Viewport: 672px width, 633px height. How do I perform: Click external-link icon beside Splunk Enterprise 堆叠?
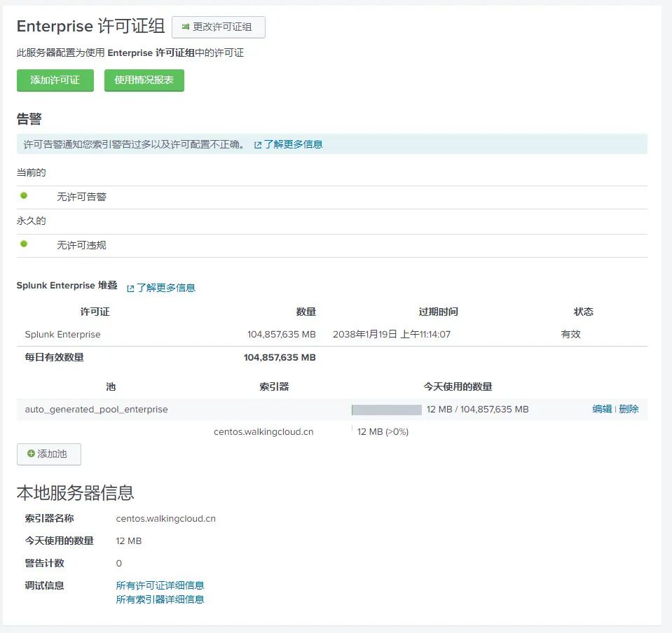(x=131, y=288)
